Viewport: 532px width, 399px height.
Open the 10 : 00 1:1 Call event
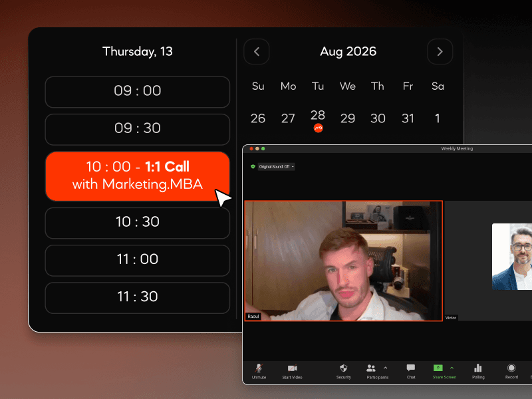point(138,176)
